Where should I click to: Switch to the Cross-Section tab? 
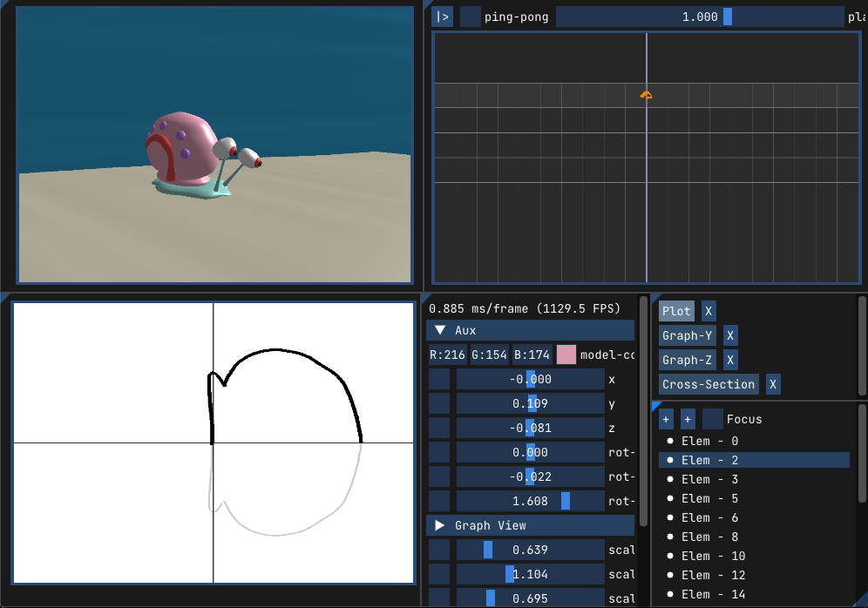point(709,384)
